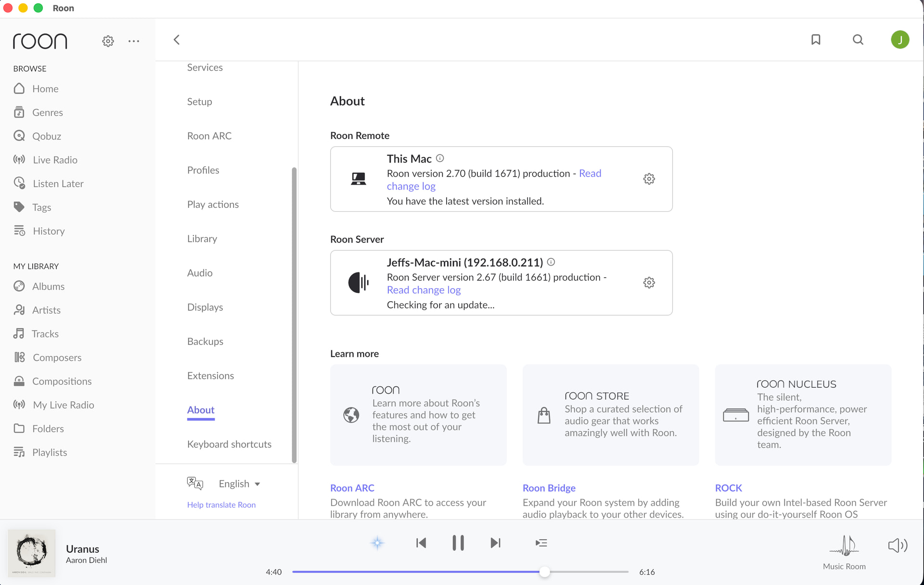Switch to Audio settings tab

tap(200, 273)
